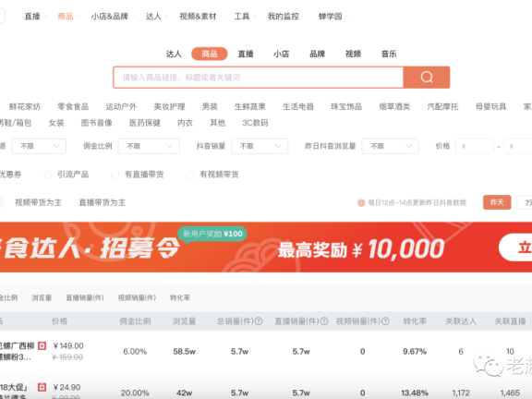Filter by 美妆护理 category
Screen dimensions: 532x399
click(x=169, y=106)
